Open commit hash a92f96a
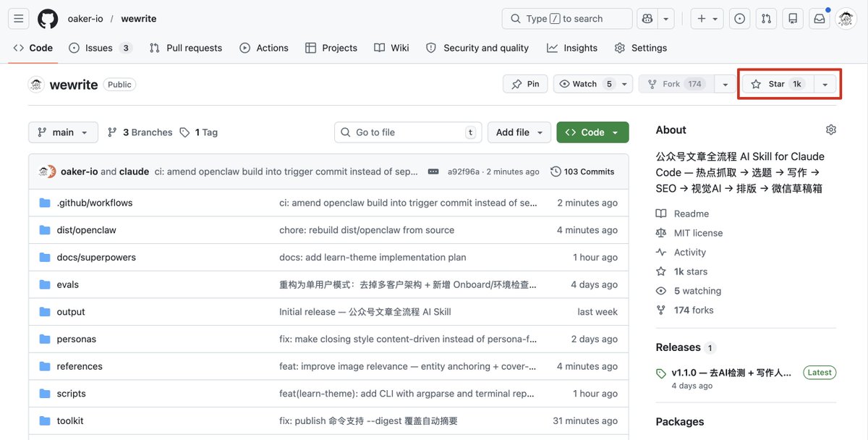The height and width of the screenshot is (440, 868). pyautogui.click(x=464, y=172)
